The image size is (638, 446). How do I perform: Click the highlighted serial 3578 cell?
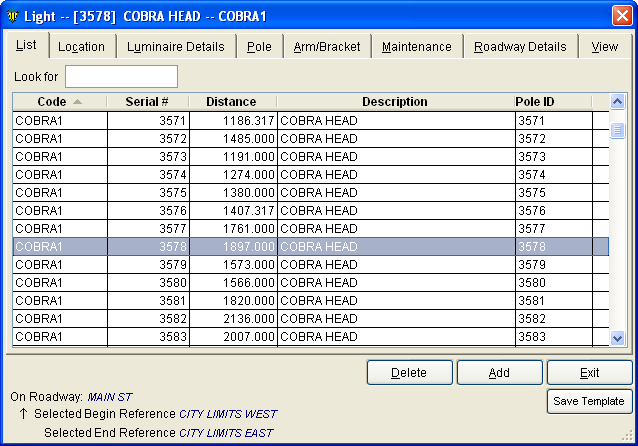tap(149, 247)
